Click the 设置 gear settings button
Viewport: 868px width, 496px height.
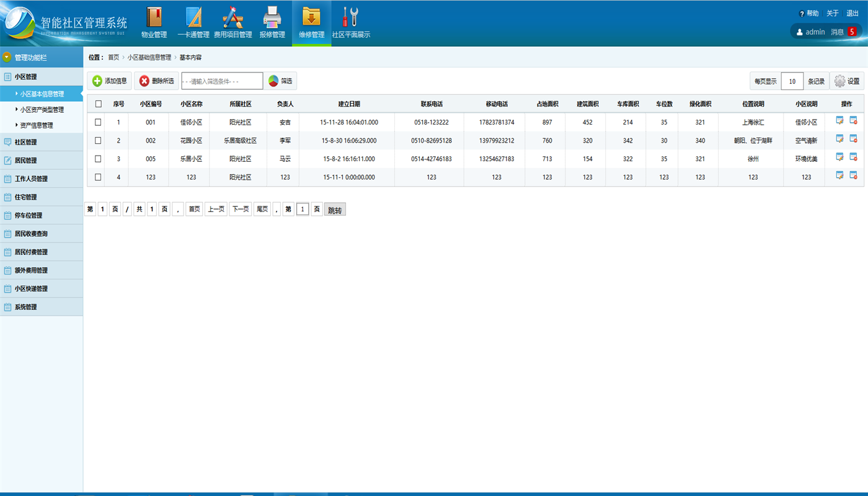pyautogui.click(x=847, y=81)
